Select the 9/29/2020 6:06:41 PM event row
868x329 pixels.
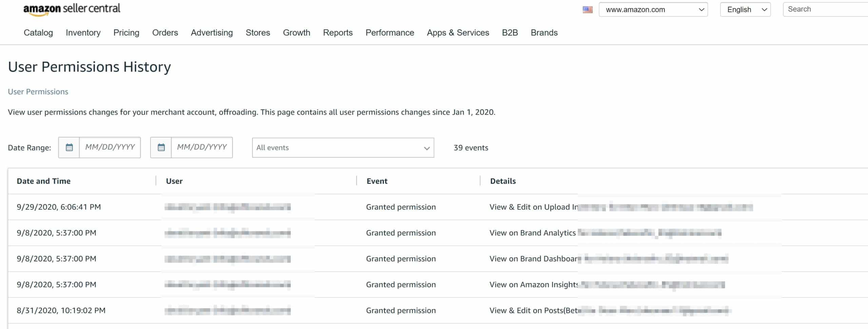pyautogui.click(x=437, y=207)
